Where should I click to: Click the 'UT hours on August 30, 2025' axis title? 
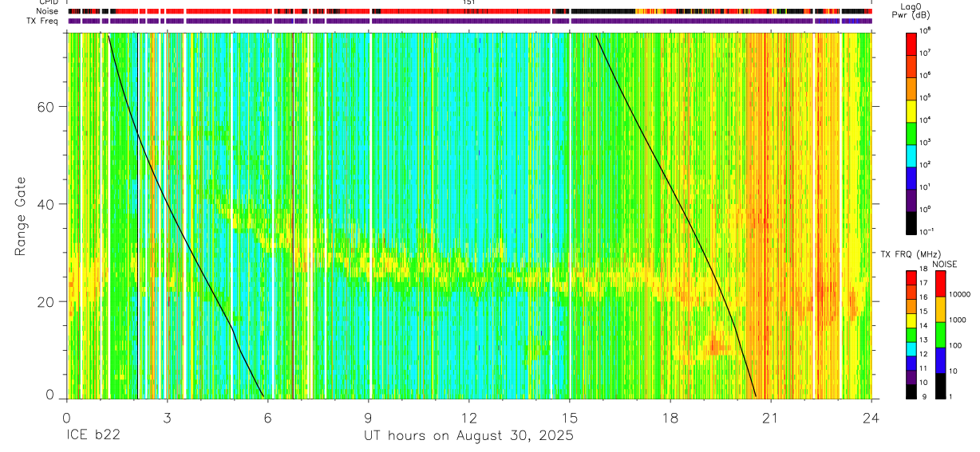coord(468,436)
